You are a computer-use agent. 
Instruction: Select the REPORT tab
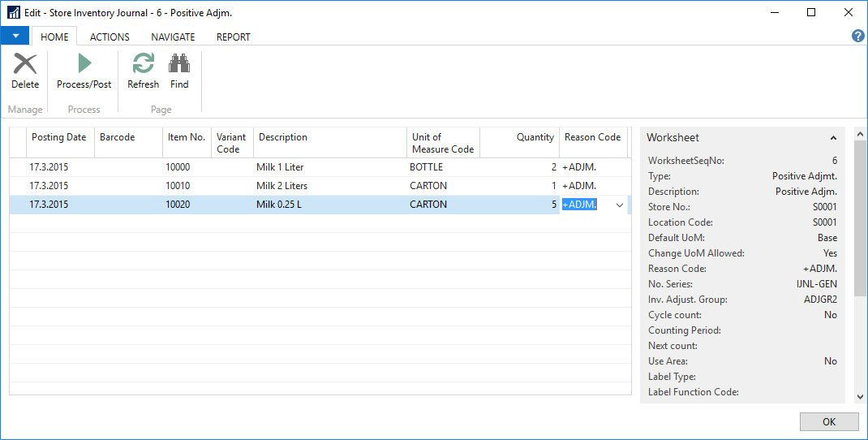(233, 37)
